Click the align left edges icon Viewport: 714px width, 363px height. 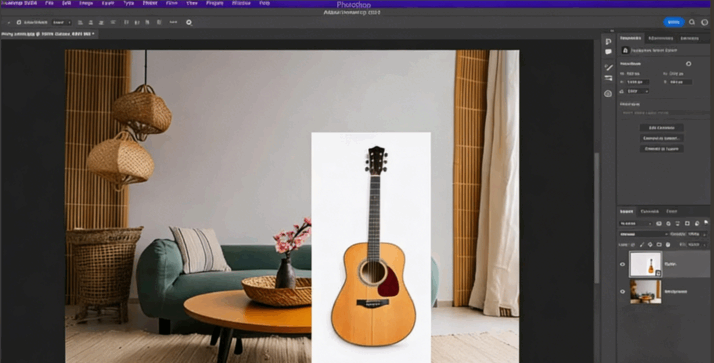coord(80,22)
